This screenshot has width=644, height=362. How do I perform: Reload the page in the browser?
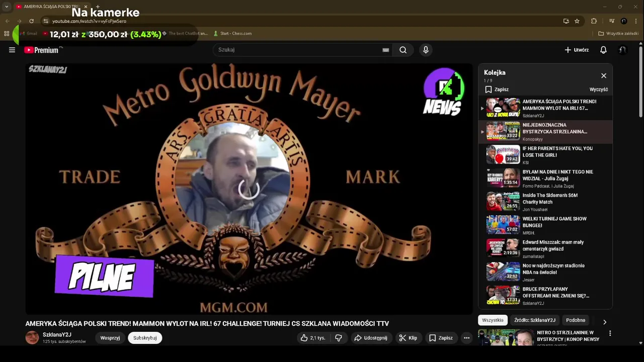[31, 21]
